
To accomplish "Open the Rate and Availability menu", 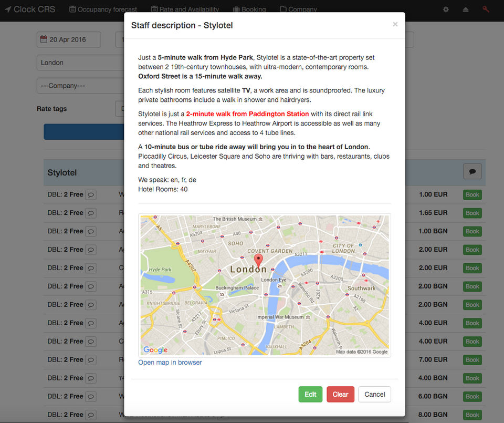I will 185,9.
